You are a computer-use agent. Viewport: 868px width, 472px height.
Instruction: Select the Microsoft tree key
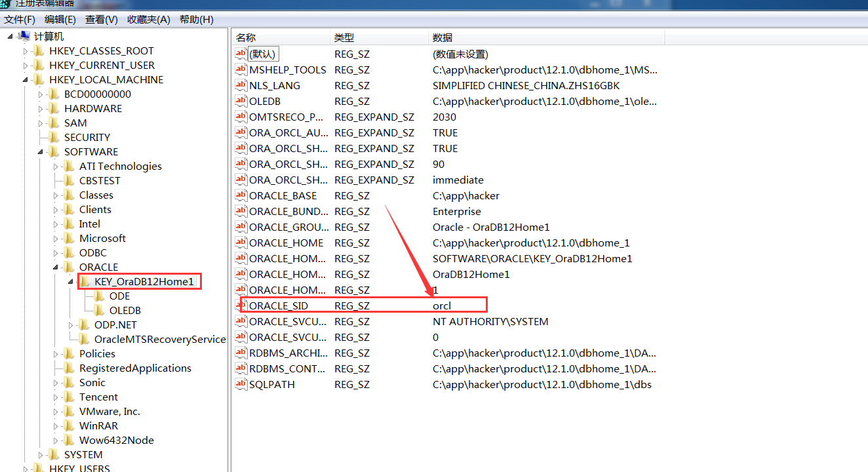(x=102, y=238)
